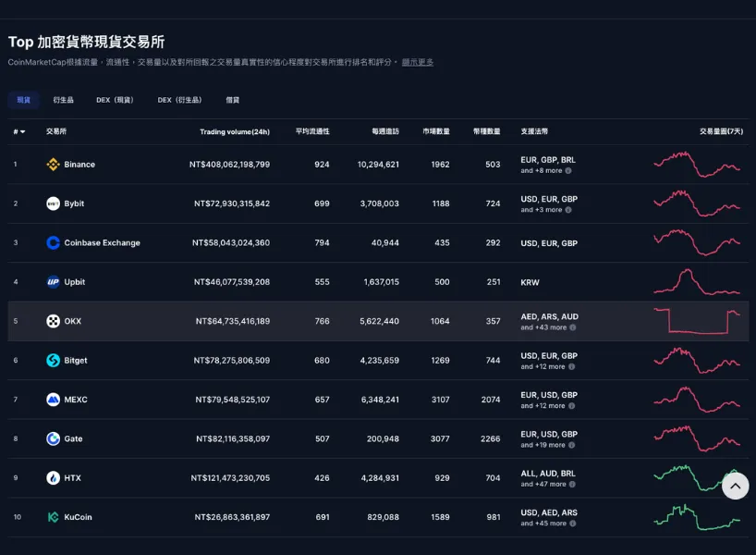Sort by Trading volume(24h) column header
Screen dimensions: 756x555
click(235, 131)
